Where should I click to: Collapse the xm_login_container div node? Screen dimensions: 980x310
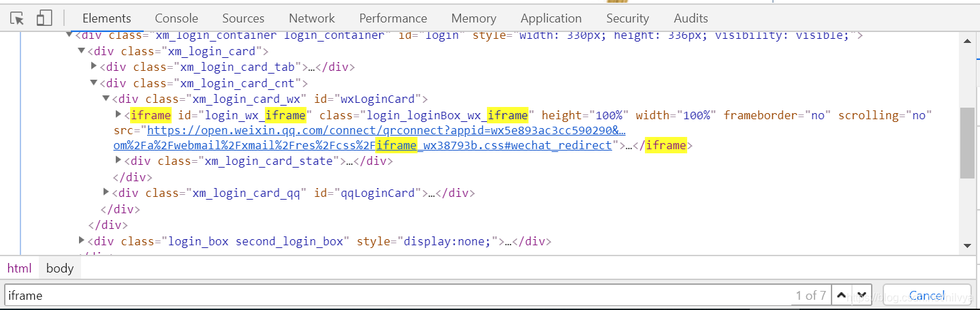pos(69,35)
